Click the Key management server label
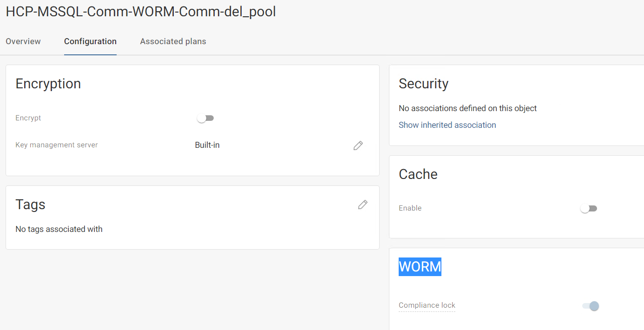This screenshot has height=330, width=644. tap(57, 145)
